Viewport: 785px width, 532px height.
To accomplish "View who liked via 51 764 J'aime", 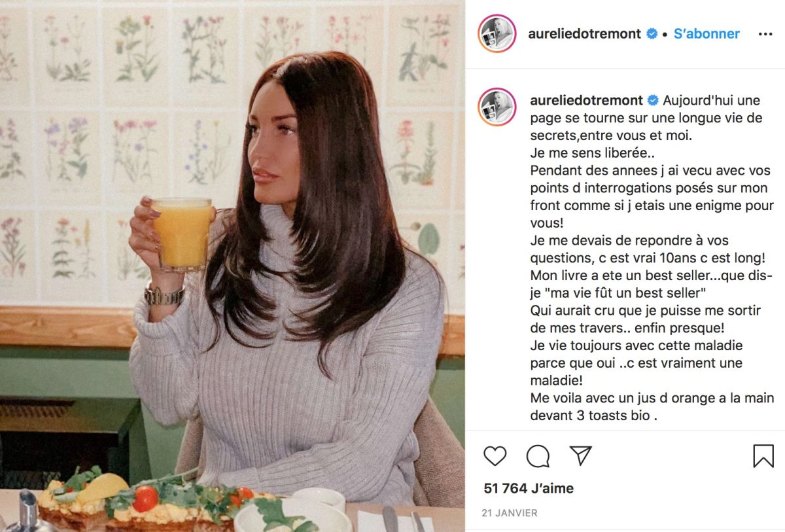I will pos(529,488).
